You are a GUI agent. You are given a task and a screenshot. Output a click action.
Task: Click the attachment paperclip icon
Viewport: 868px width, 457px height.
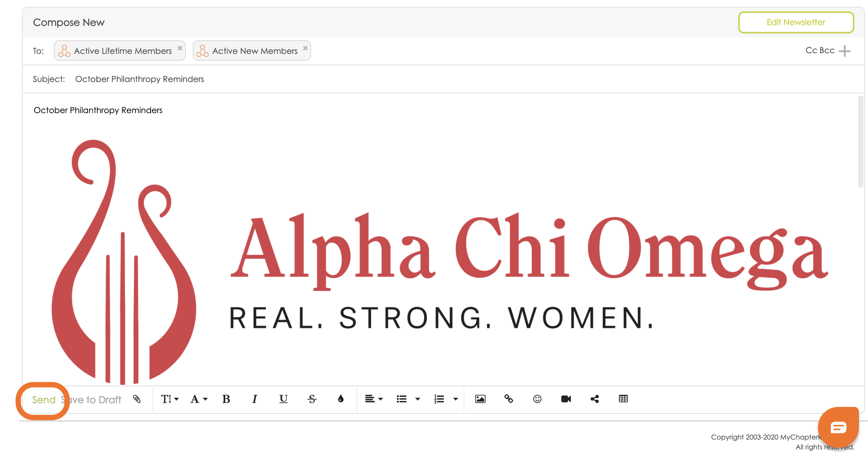(x=137, y=399)
